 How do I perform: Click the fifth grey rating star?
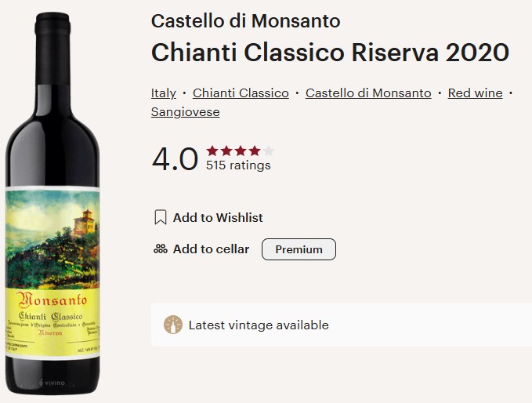[x=269, y=151]
